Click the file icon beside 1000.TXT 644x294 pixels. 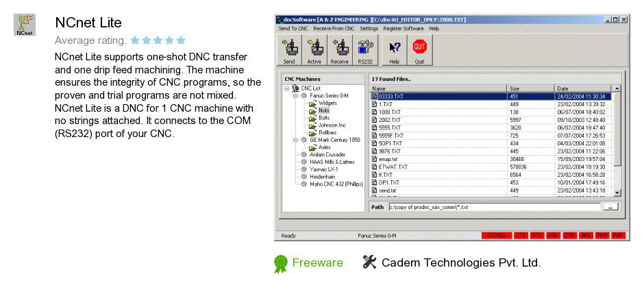pos(374,112)
